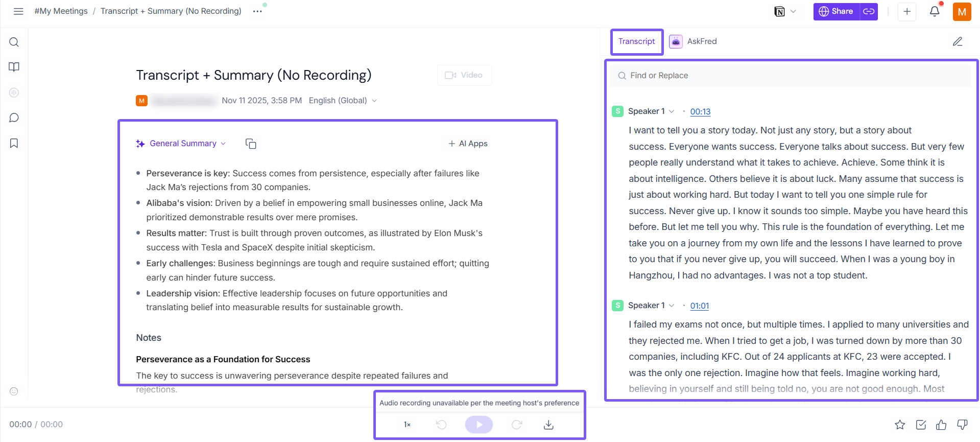Edit the transcript with the pencil icon
980x442 pixels.
(x=958, y=41)
